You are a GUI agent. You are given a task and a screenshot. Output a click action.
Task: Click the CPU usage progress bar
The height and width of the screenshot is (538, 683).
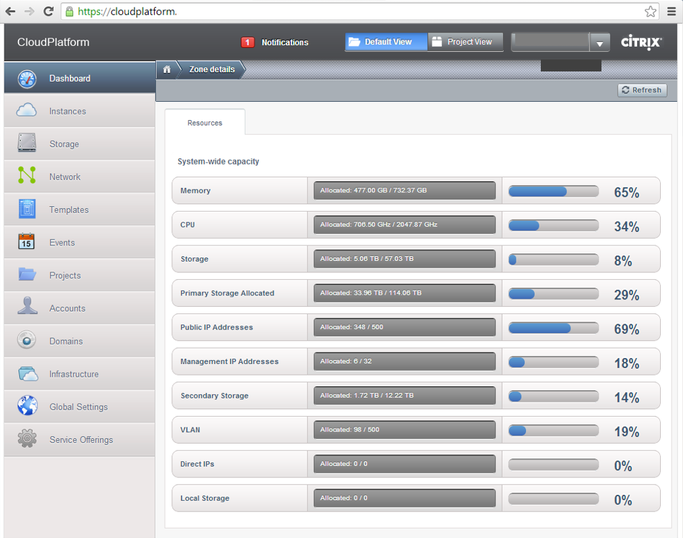pyautogui.click(x=553, y=225)
